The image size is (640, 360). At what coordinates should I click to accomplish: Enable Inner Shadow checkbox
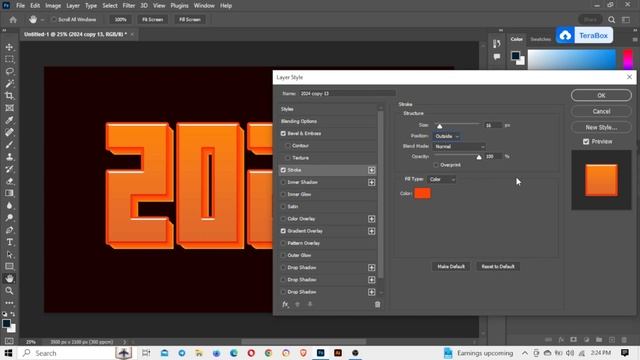click(283, 182)
